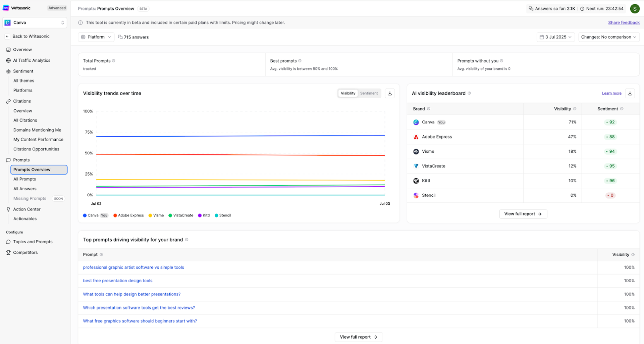Switch chart to Sentiment view

(x=369, y=93)
